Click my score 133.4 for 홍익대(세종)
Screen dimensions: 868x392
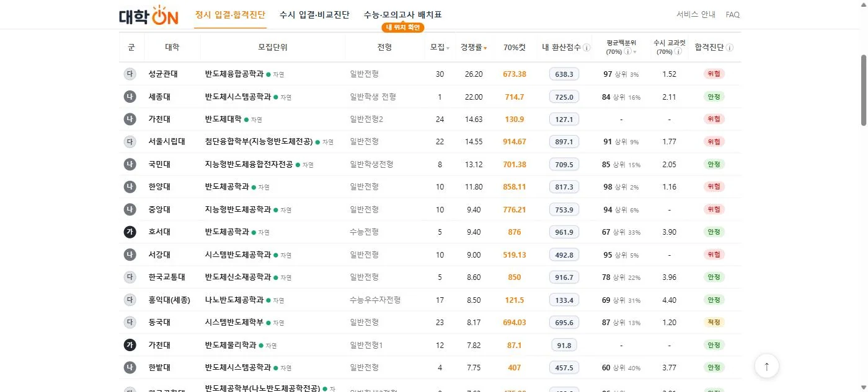coord(564,300)
